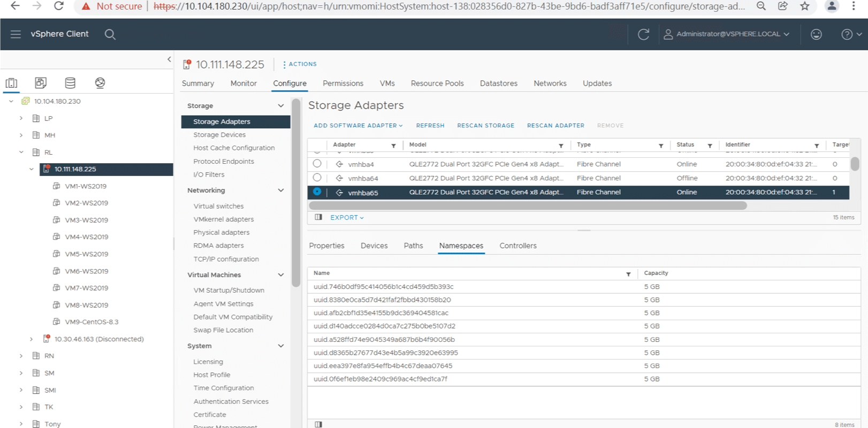Open column chooser beside EXPORT
The height and width of the screenshot is (428, 868).
pyautogui.click(x=318, y=217)
